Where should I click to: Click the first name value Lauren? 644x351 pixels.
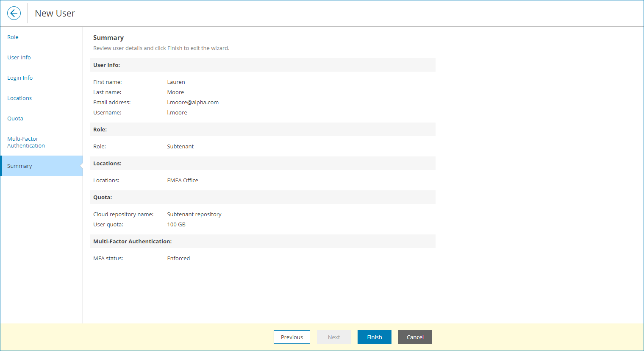point(176,82)
